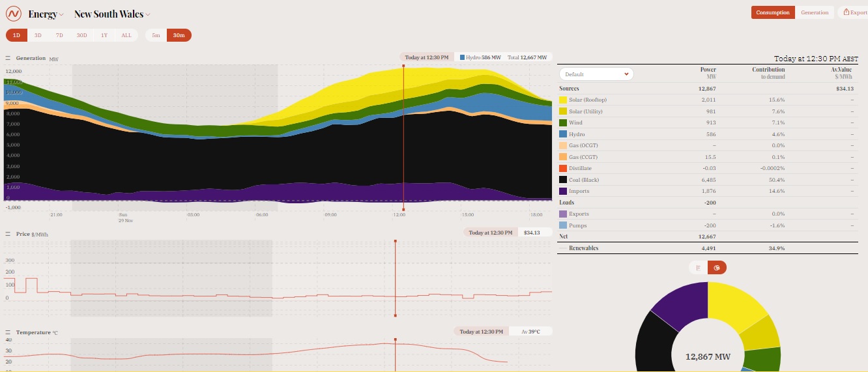Screen dimensions: 868x372
Task: Click the Hydro 586 MW tooltip label
Action: click(481, 57)
